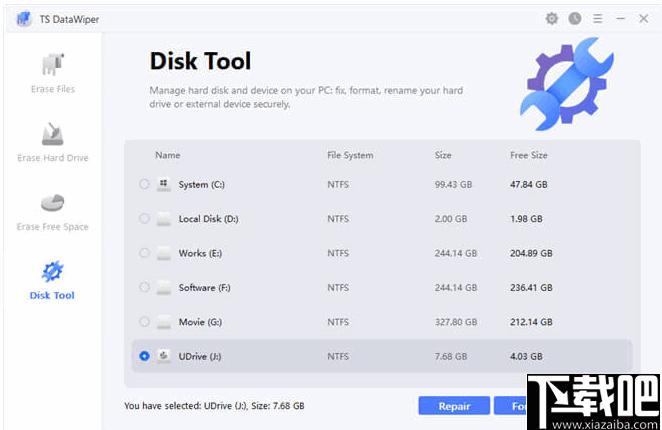Click the 47.84 GB free size value
Image resolution: width=662 pixels, height=430 pixels.
coord(529,185)
